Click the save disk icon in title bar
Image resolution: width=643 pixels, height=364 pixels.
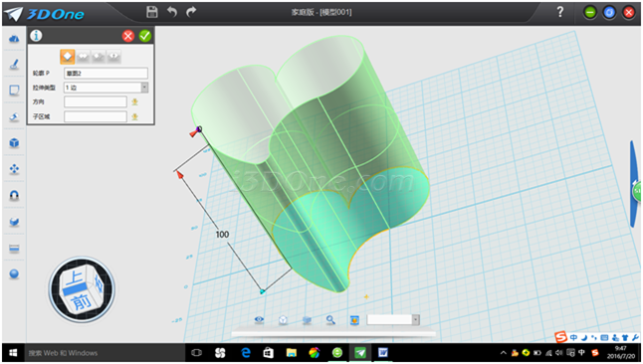pos(152,12)
